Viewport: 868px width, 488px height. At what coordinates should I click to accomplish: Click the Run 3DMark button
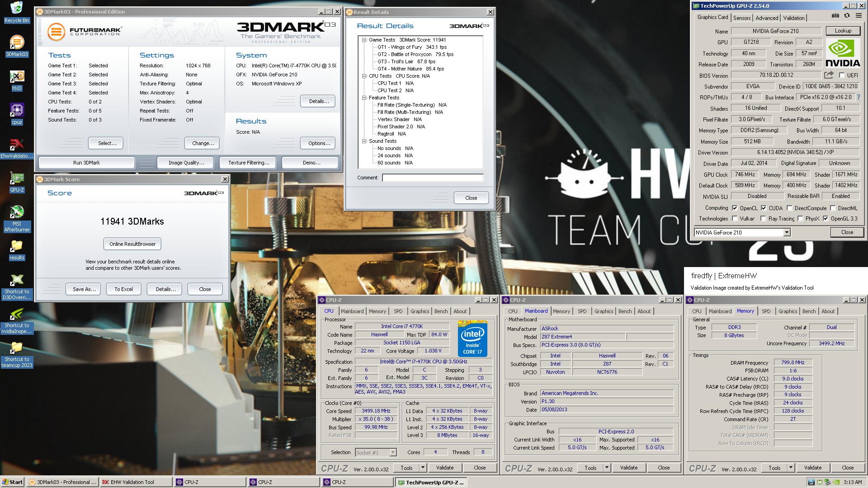(86, 163)
